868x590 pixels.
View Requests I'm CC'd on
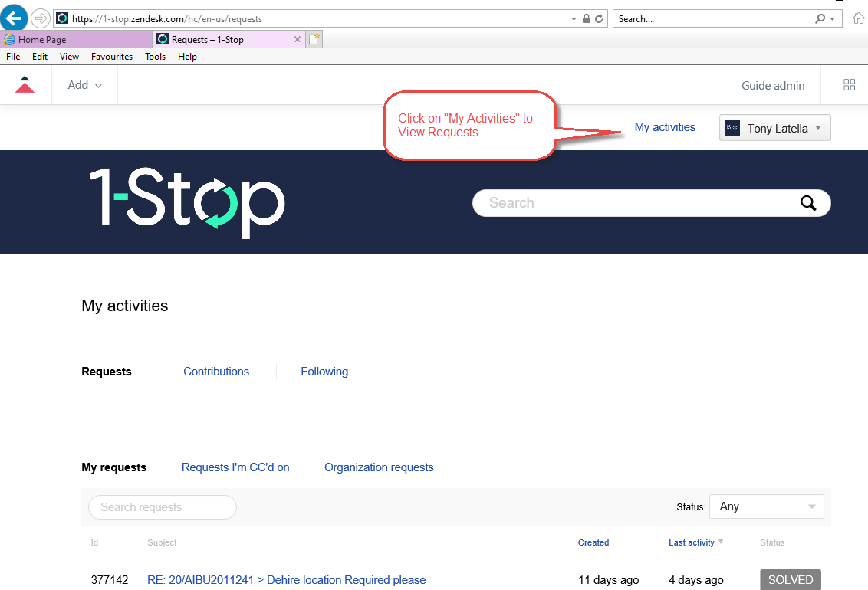(235, 467)
